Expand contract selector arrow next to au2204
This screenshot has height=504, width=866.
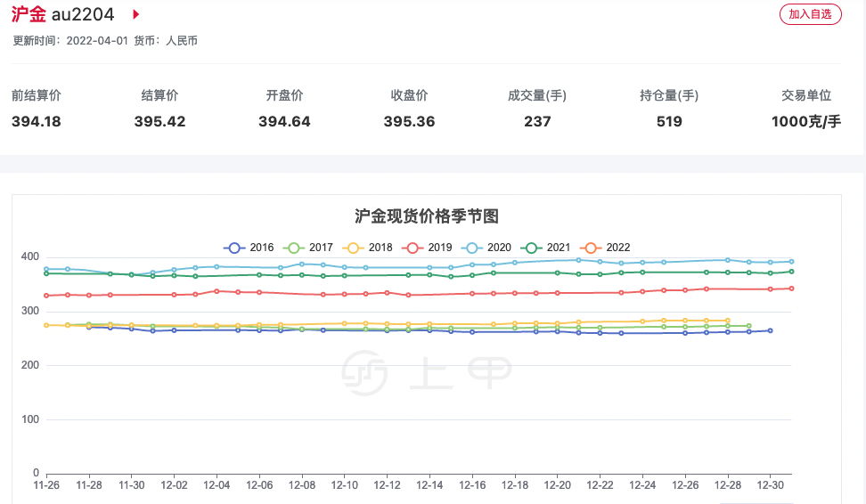pyautogui.click(x=135, y=14)
